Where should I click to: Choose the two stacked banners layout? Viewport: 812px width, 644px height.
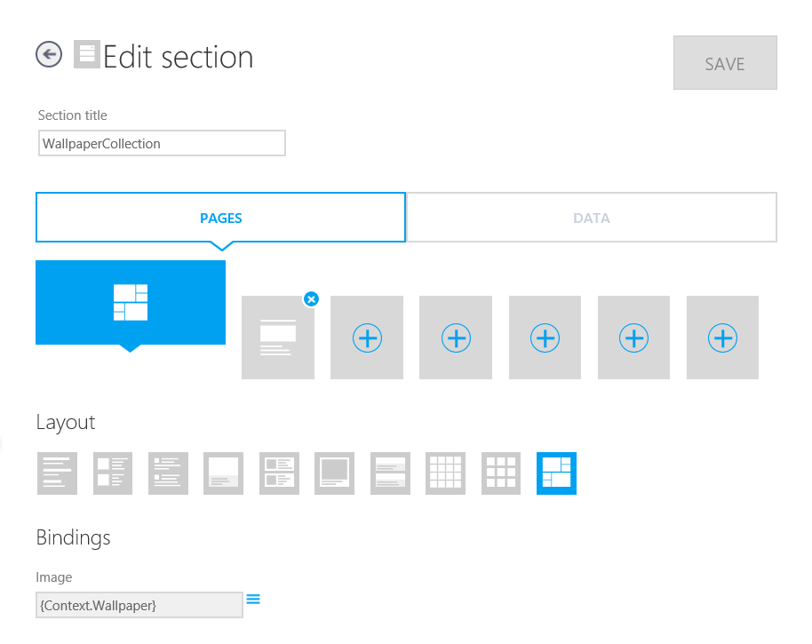tap(390, 473)
